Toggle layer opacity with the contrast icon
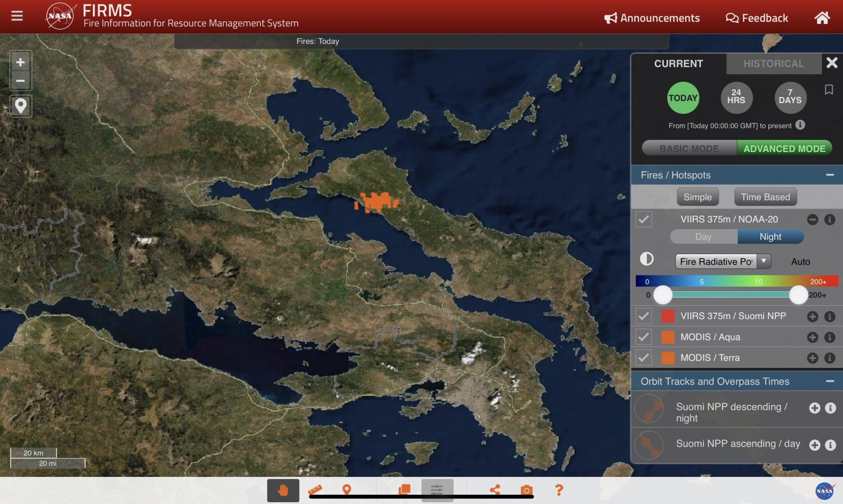 point(646,259)
